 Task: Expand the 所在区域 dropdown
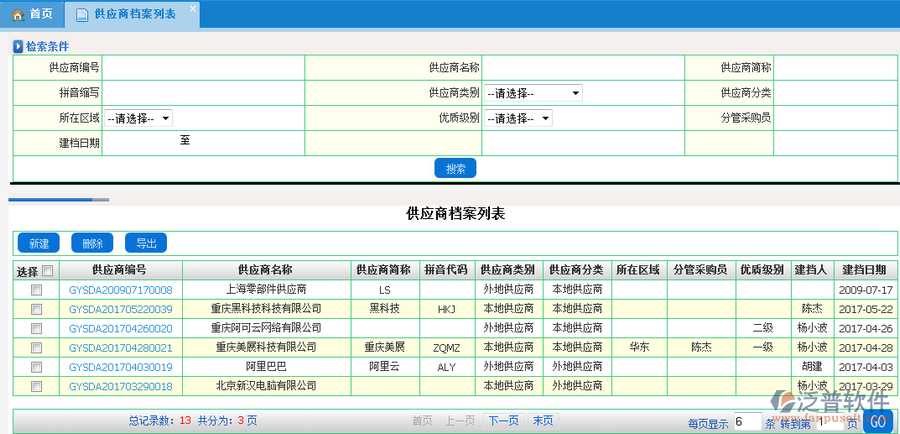click(139, 118)
